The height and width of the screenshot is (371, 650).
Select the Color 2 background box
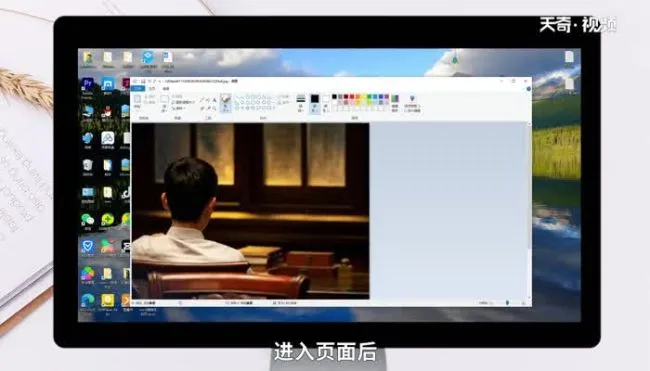click(325, 104)
